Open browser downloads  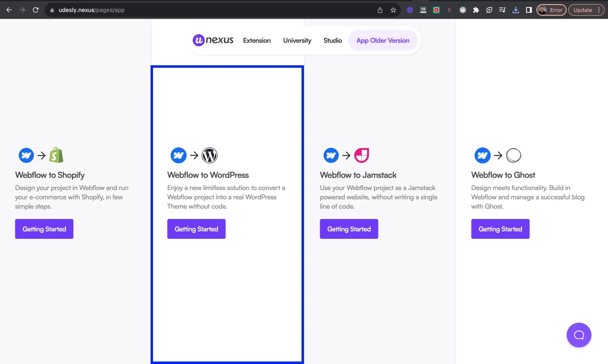pos(516,10)
